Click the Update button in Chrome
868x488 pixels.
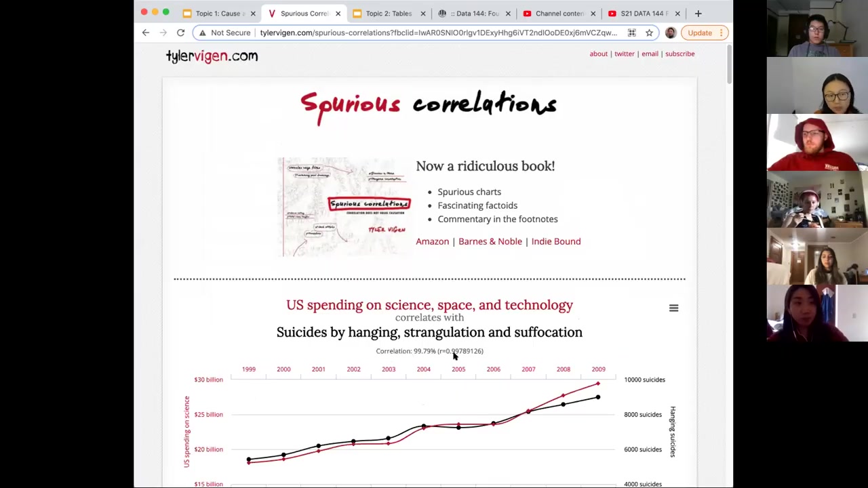[x=700, y=33]
